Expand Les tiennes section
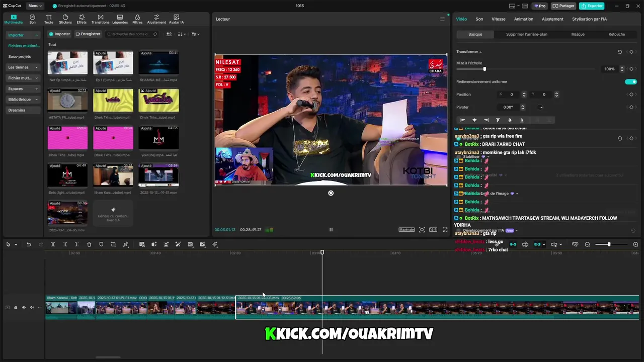The height and width of the screenshot is (362, 644). 36,67
